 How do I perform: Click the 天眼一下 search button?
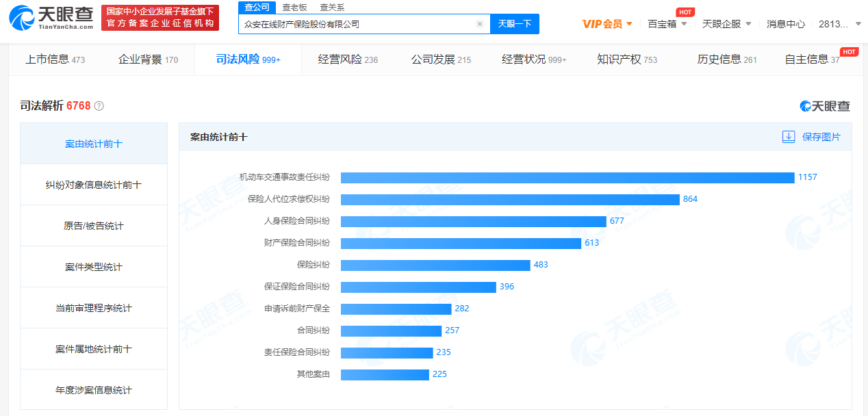(x=515, y=24)
